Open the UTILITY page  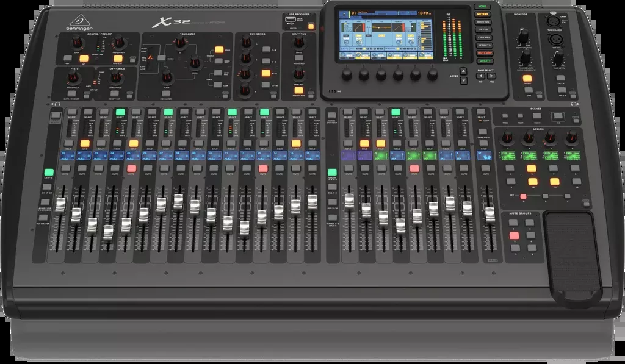(485, 61)
